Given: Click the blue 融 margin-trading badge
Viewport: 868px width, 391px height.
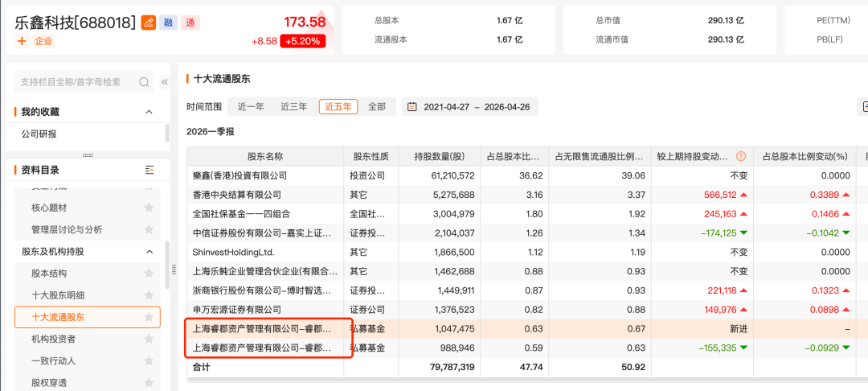Looking at the screenshot, I should pyautogui.click(x=168, y=23).
